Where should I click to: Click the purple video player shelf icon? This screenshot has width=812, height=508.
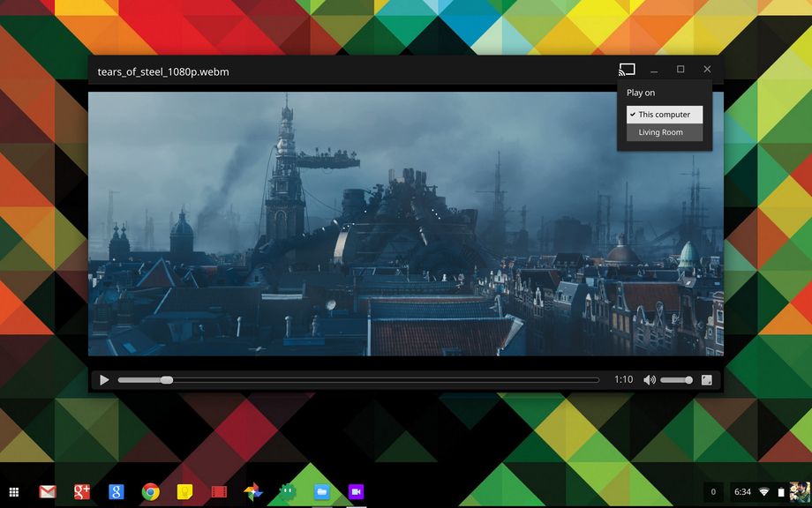(x=356, y=491)
